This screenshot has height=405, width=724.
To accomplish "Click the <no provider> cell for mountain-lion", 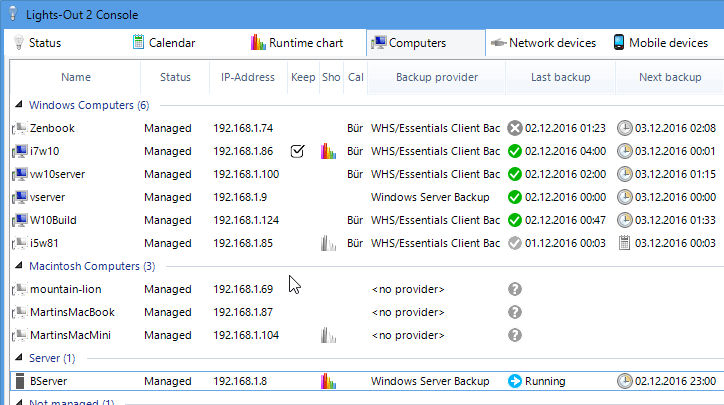I will tap(408, 289).
